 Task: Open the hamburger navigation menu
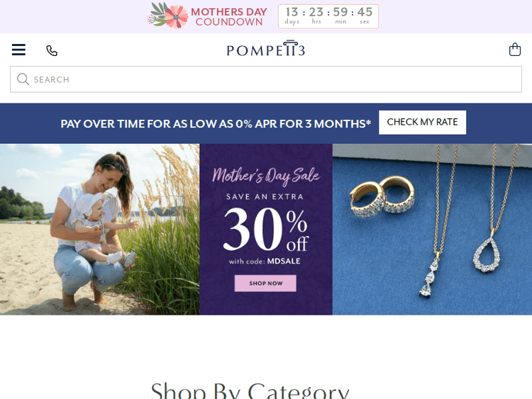point(18,50)
